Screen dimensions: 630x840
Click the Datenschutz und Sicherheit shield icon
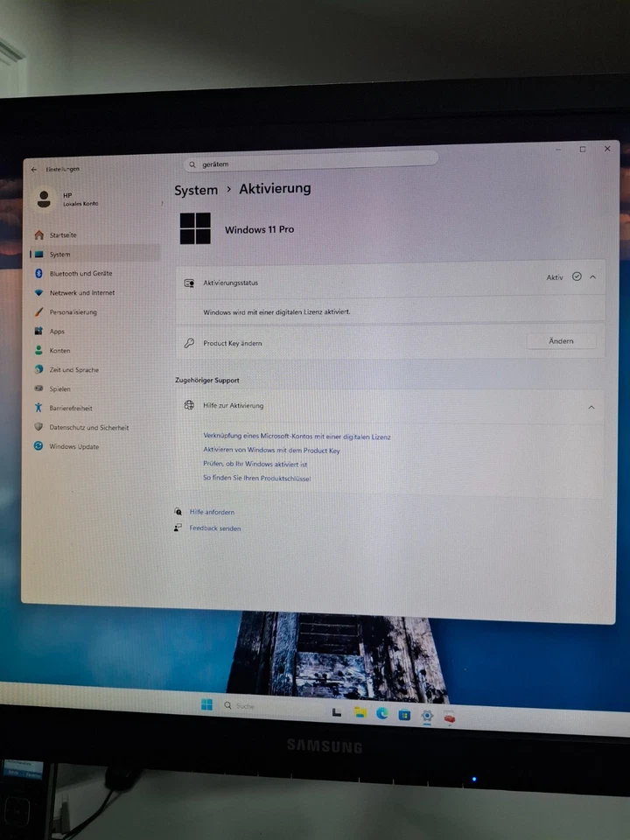pos(38,427)
